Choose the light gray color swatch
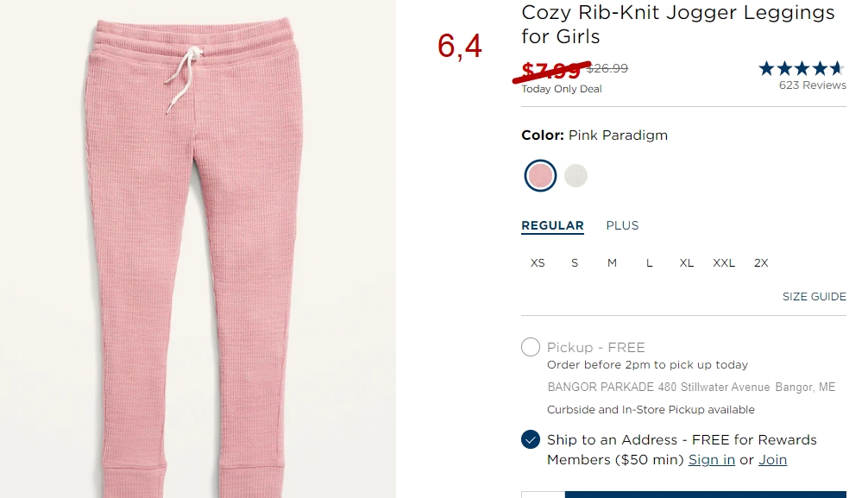Screen dimensions: 868x498 click(x=576, y=175)
